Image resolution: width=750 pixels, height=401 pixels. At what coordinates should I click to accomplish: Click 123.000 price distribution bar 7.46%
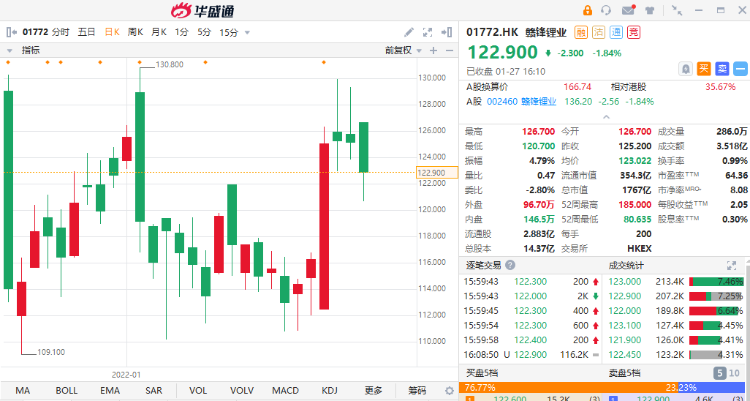pos(716,281)
